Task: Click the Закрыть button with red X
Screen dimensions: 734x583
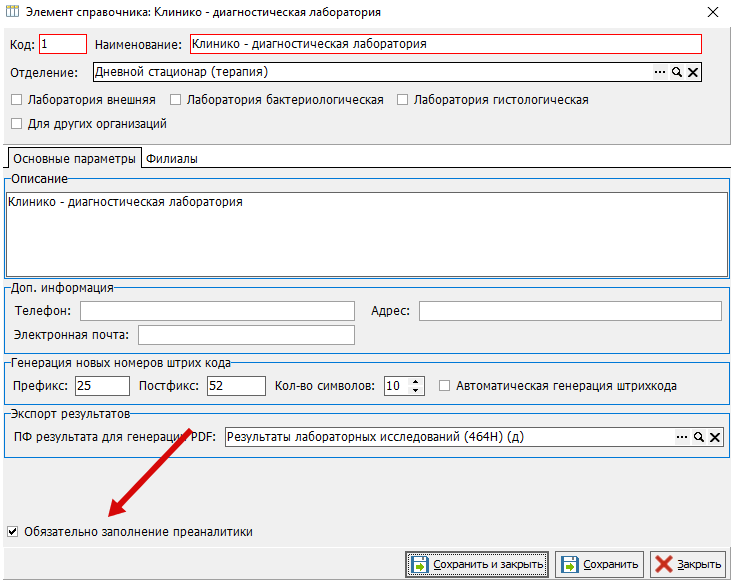Action: pos(688,564)
